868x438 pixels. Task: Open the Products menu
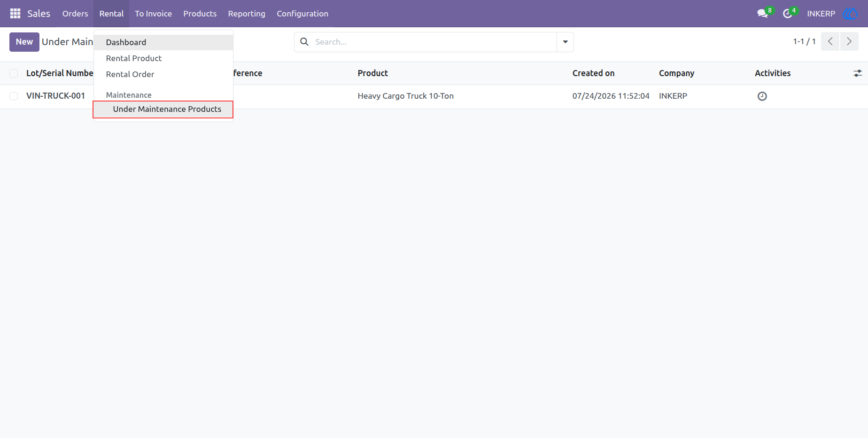tap(200, 14)
